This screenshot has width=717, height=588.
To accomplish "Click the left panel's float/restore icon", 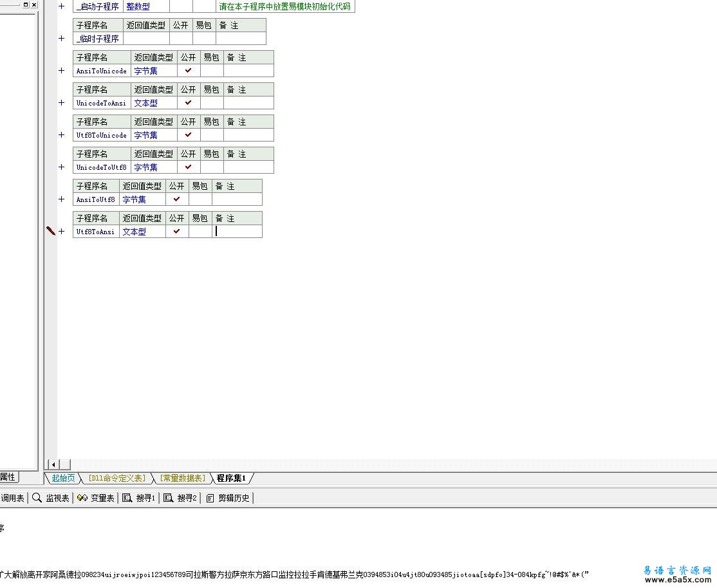I will click(26, 5).
